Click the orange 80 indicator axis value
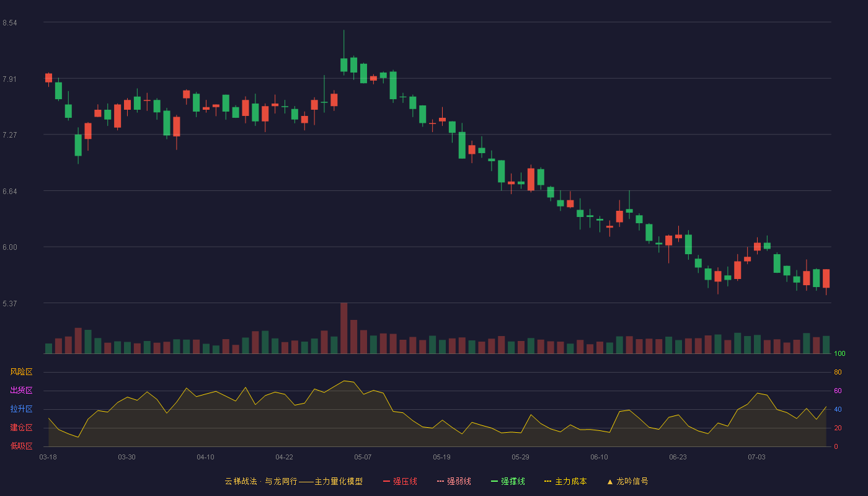Viewport: 868px width, 496px height. (x=838, y=372)
